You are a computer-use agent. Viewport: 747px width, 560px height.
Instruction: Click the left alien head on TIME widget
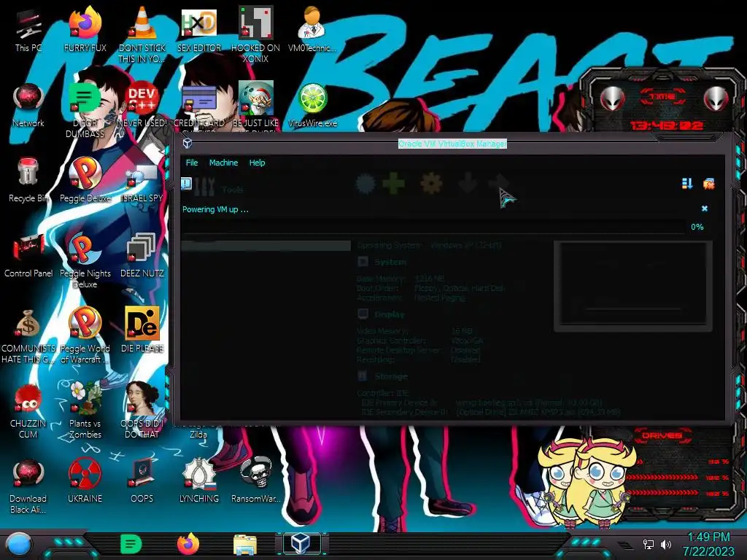tap(612, 99)
